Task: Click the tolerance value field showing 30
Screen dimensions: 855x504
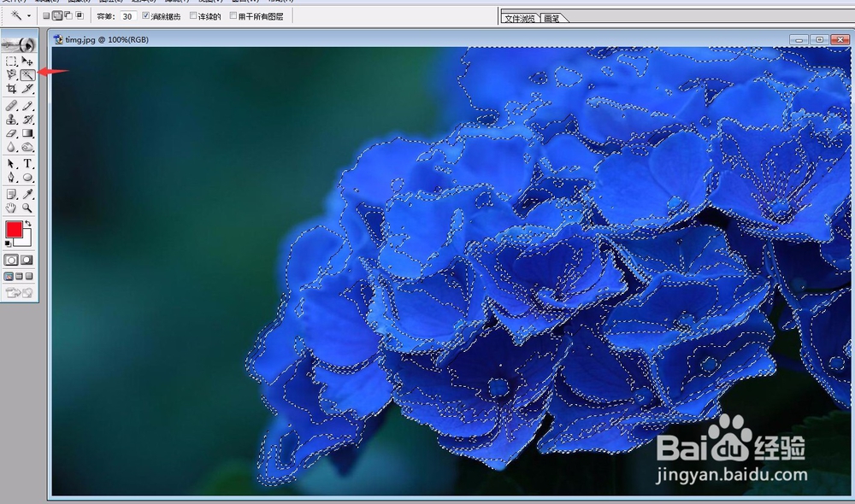Action: click(127, 16)
